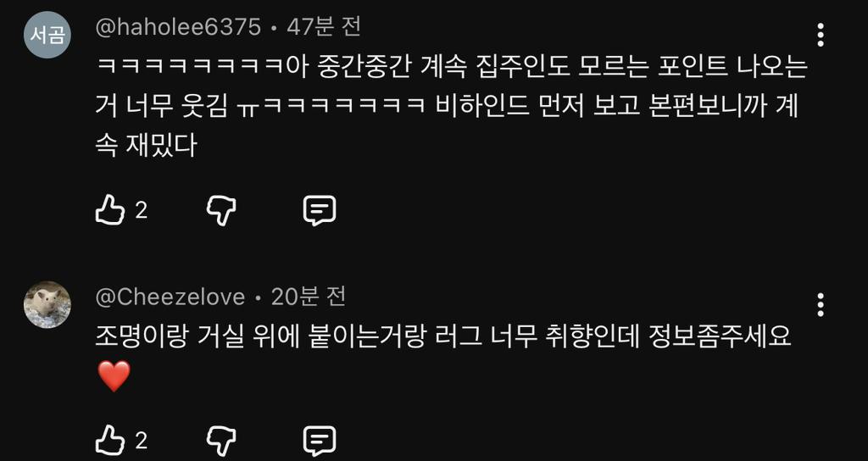
Task: Open @haholee6375's channel via the username
Action: [x=178, y=26]
